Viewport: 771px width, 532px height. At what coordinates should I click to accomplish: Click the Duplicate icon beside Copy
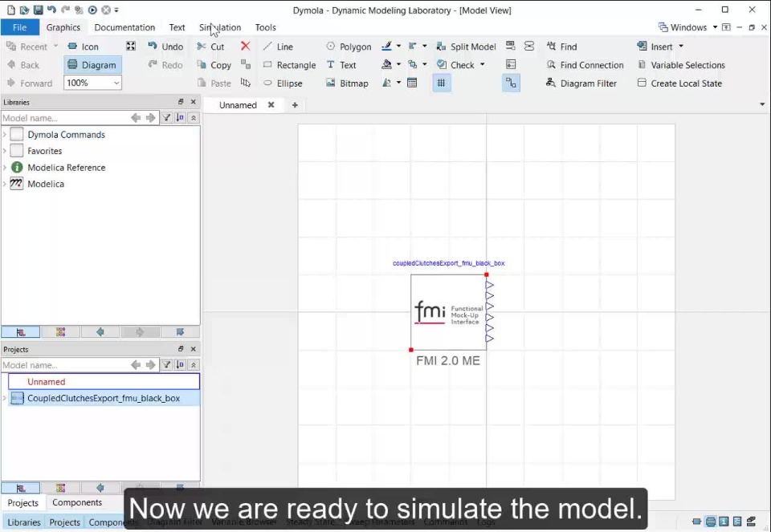point(246,64)
